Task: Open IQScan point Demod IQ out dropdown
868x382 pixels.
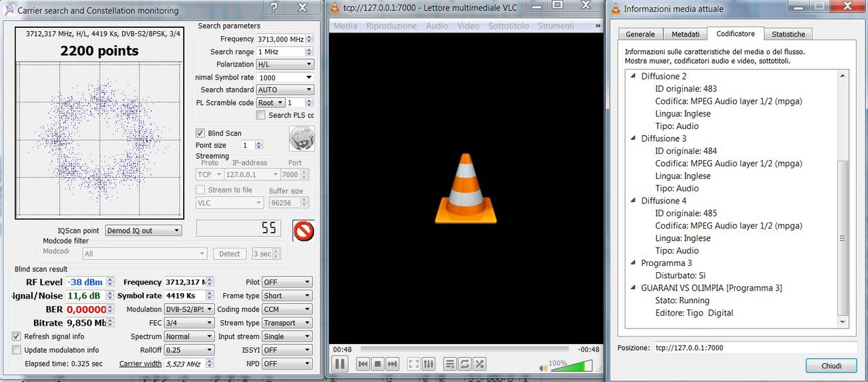Action: (x=143, y=231)
